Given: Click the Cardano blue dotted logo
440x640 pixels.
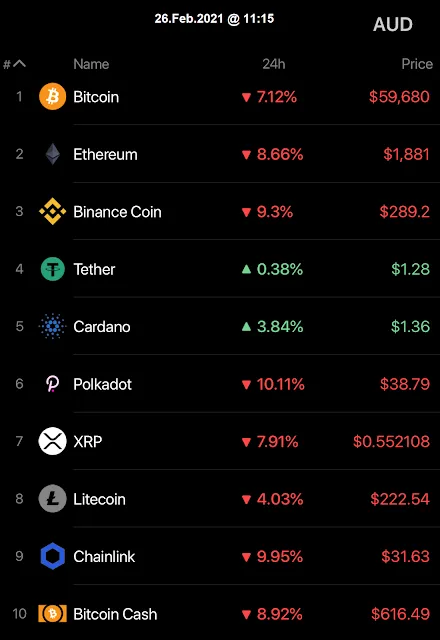Looking at the screenshot, I should 52,327.
